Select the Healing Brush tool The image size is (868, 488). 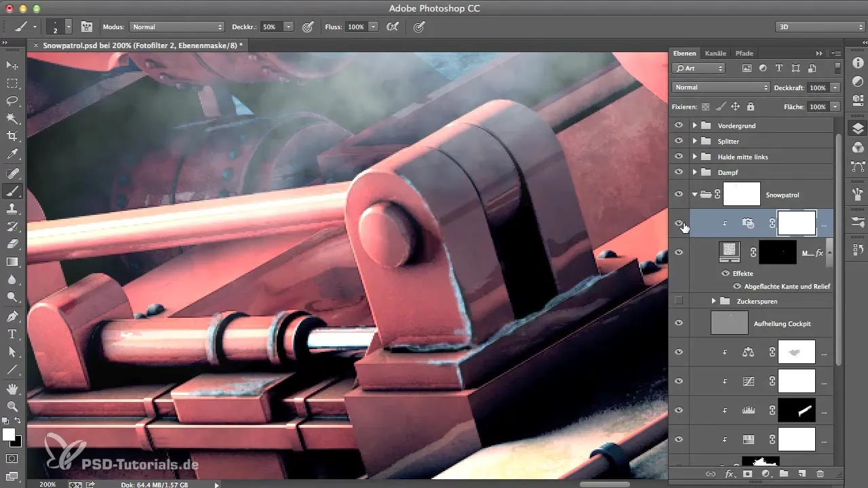click(x=12, y=174)
